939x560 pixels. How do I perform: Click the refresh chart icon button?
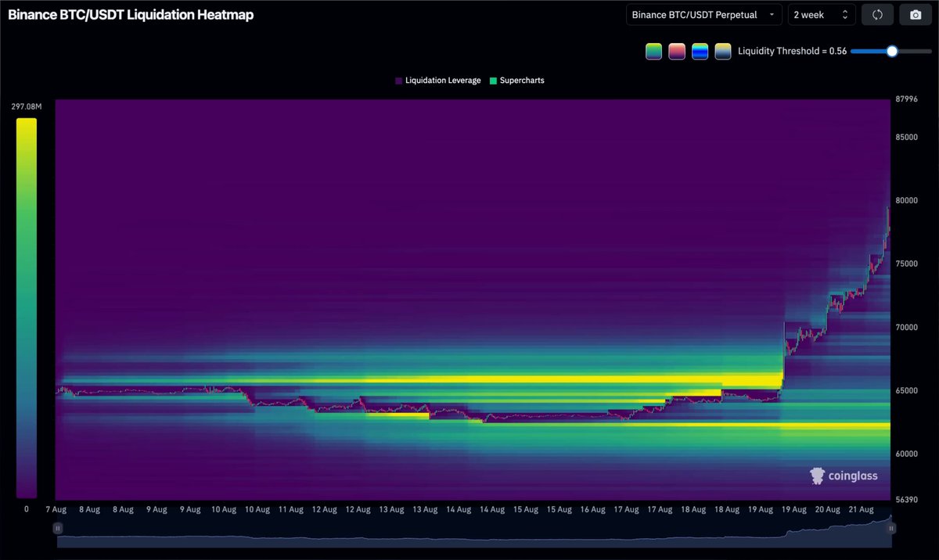point(877,15)
